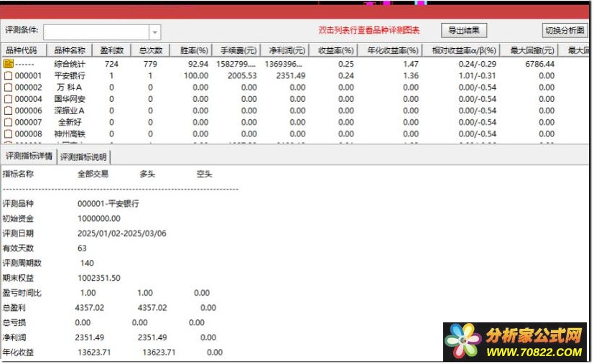
Task: Select the 平安银行 row name
Action: pos(70,76)
